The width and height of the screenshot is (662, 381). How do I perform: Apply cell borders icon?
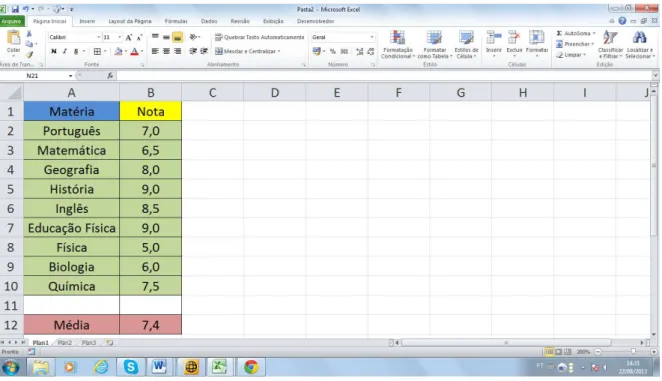tap(97, 51)
